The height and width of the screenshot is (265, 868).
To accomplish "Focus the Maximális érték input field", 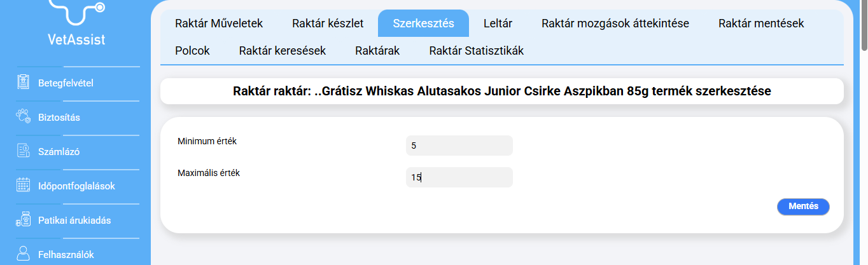I will click(x=459, y=177).
